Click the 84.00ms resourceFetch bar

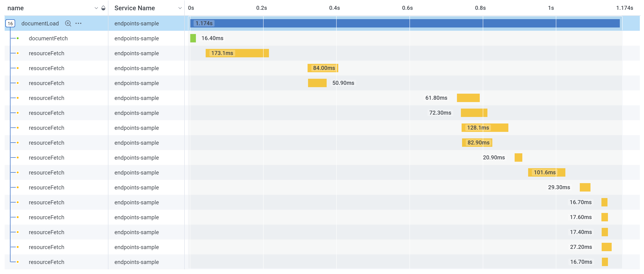(323, 68)
